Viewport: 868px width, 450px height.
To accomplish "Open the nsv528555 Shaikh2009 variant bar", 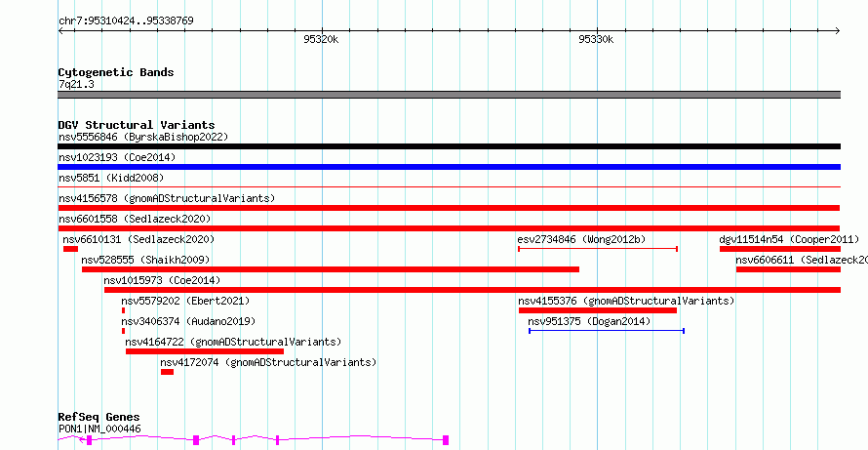I will (x=331, y=269).
